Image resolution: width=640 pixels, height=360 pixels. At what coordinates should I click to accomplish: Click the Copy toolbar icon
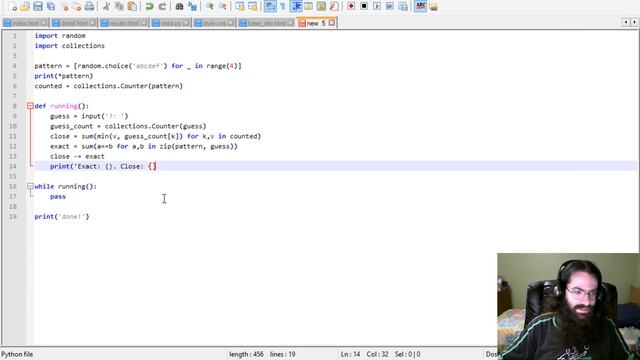119,6
